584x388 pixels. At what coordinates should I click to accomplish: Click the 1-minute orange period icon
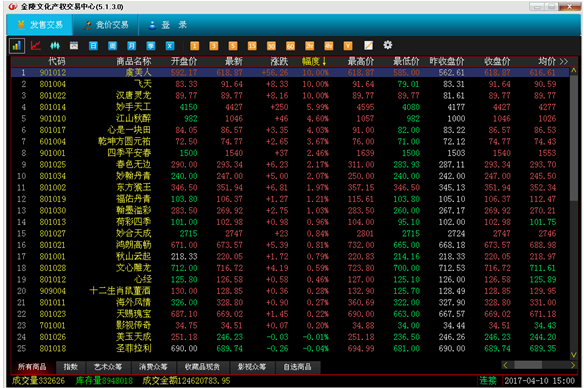pos(194,46)
